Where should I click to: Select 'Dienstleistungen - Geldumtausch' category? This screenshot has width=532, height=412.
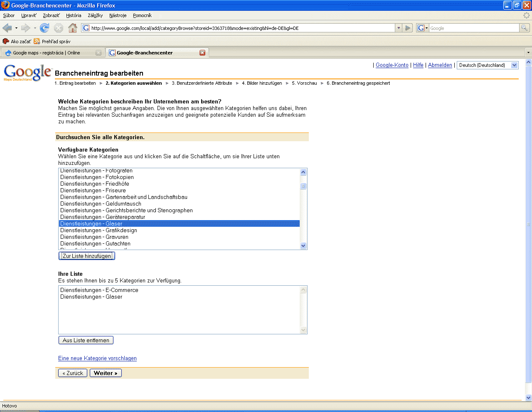click(179, 204)
